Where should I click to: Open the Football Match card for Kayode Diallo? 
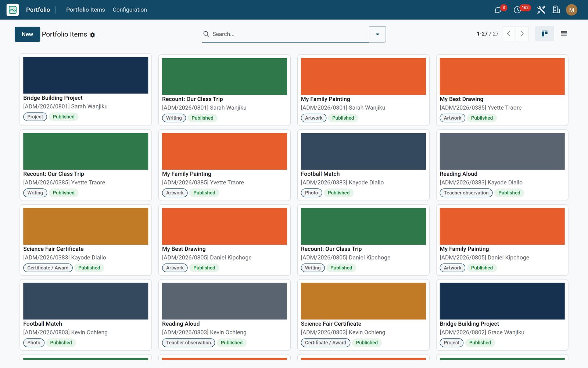tap(363, 165)
